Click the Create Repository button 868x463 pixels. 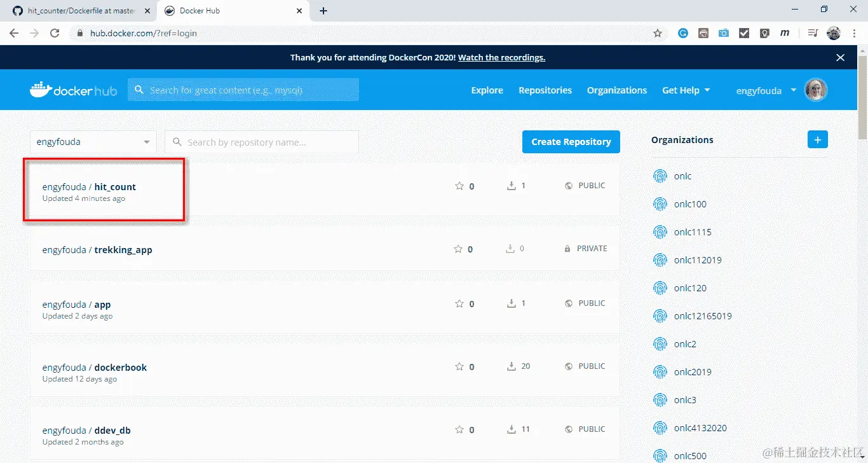571,141
